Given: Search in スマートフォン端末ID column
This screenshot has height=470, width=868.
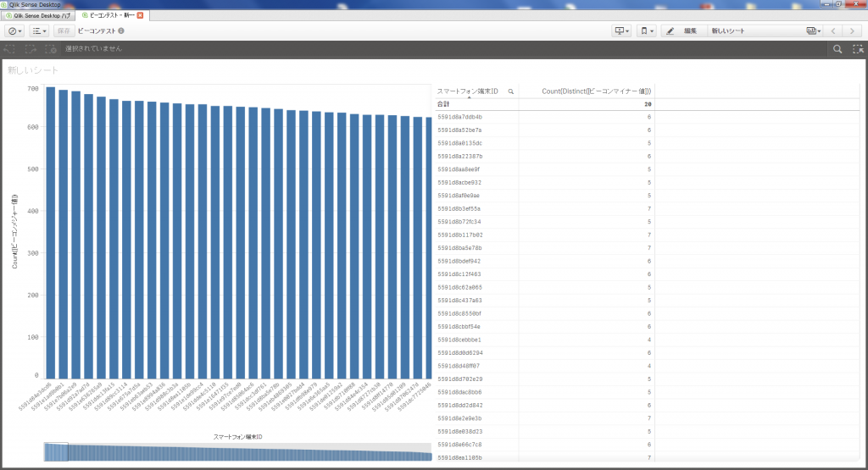Looking at the screenshot, I should (510, 91).
